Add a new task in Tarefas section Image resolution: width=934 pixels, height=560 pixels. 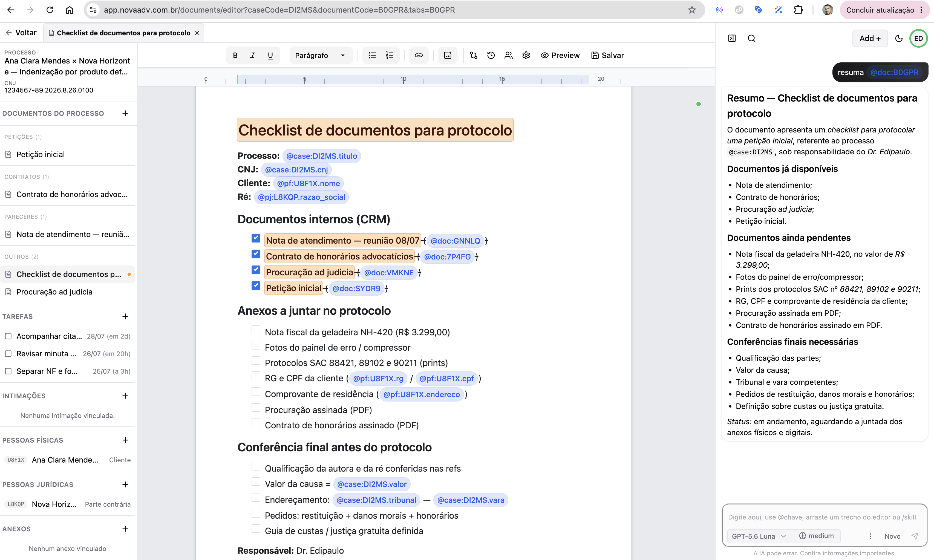(x=125, y=316)
